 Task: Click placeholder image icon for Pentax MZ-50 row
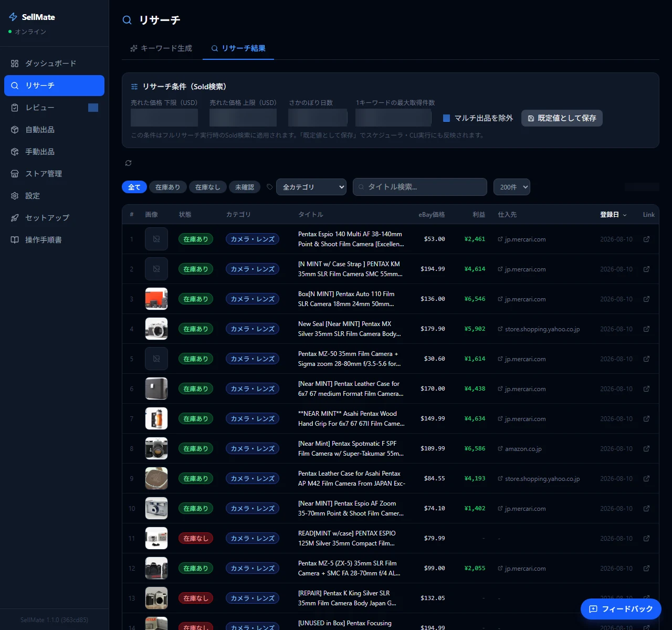(x=156, y=359)
